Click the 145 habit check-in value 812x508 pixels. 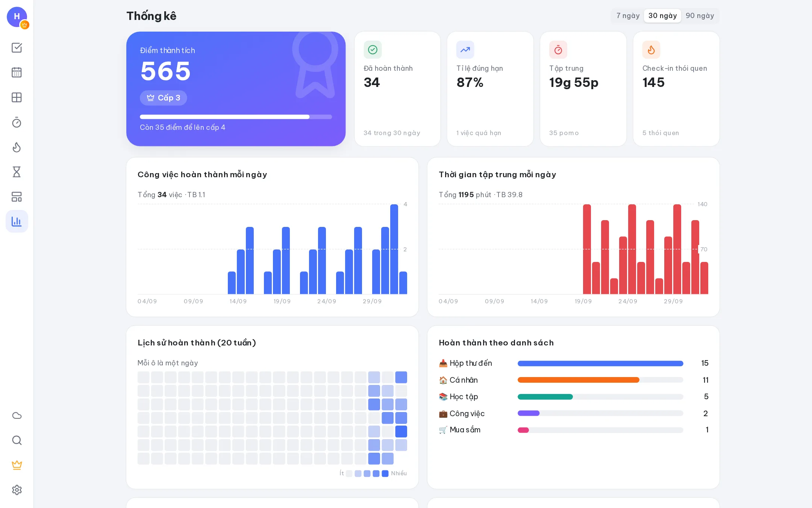click(653, 82)
